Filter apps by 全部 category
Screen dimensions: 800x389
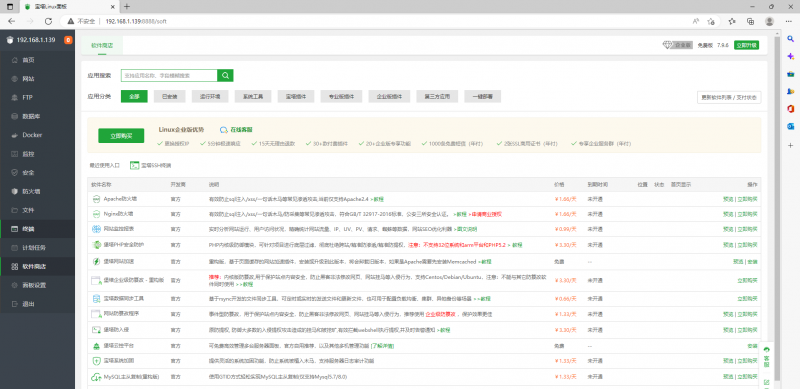pyautogui.click(x=134, y=96)
